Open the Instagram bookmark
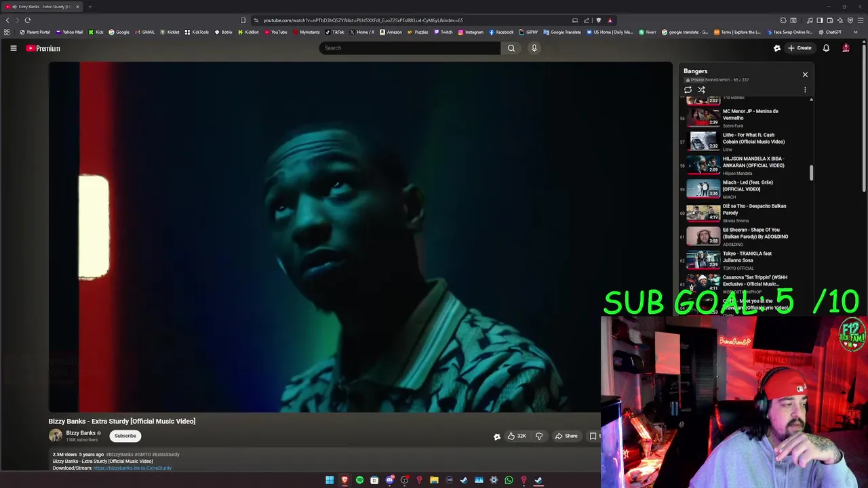The width and height of the screenshot is (868, 488). [x=471, y=32]
